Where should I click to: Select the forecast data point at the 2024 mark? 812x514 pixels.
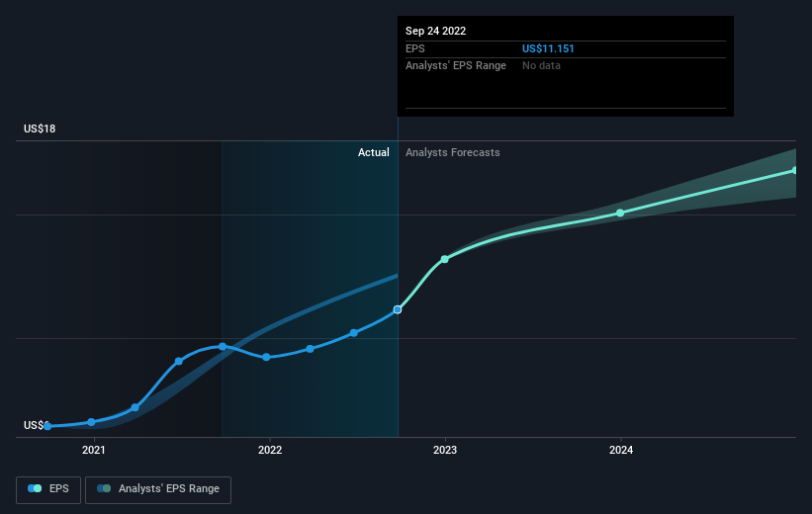click(620, 213)
